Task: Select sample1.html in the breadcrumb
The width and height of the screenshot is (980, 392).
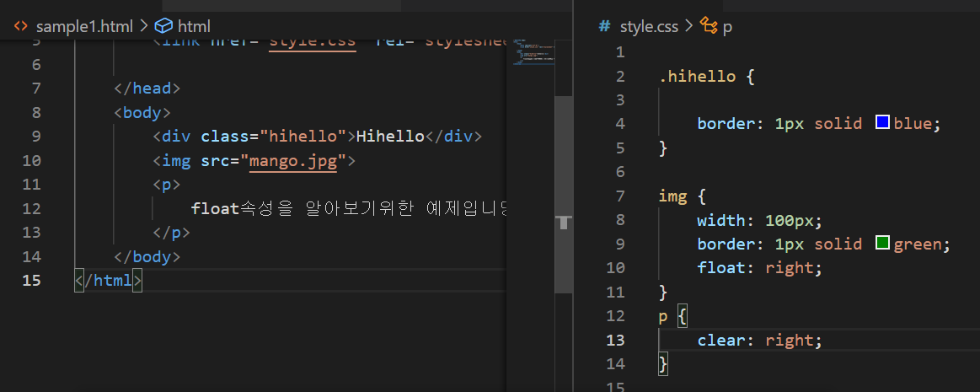Action: [85, 27]
